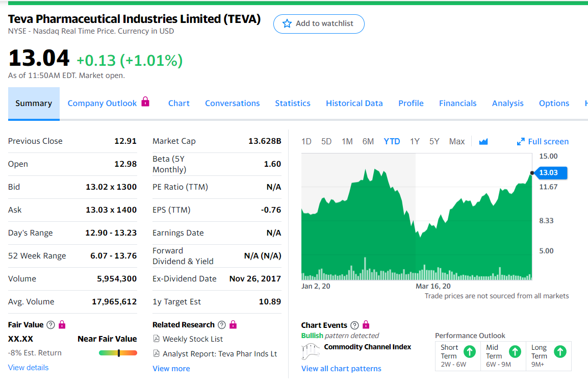Image resolution: width=588 pixels, height=386 pixels.
Task: Switch to Historical Data tab
Action: tap(354, 104)
